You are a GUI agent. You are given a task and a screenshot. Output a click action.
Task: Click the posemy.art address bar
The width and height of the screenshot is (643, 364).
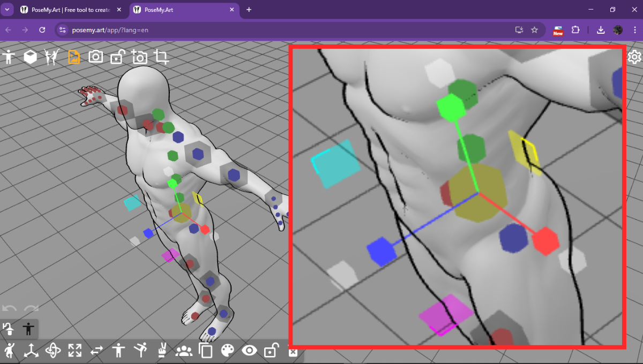(268, 30)
